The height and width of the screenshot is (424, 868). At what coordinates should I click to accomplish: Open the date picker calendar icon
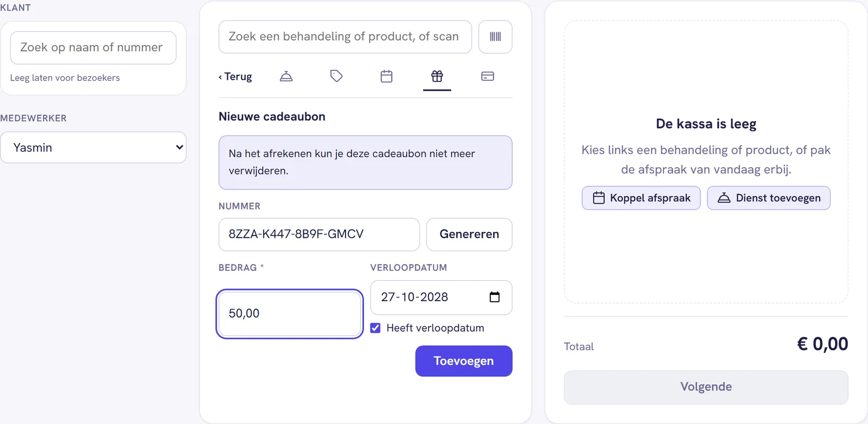495,297
